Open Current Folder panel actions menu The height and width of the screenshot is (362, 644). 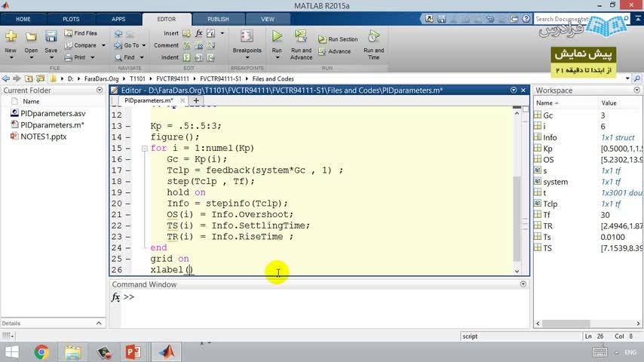coord(100,90)
